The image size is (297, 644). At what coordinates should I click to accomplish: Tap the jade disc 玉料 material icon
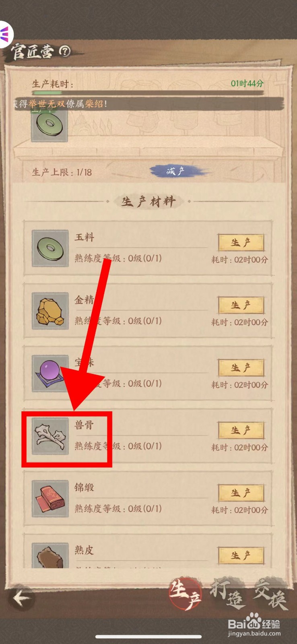[50, 248]
